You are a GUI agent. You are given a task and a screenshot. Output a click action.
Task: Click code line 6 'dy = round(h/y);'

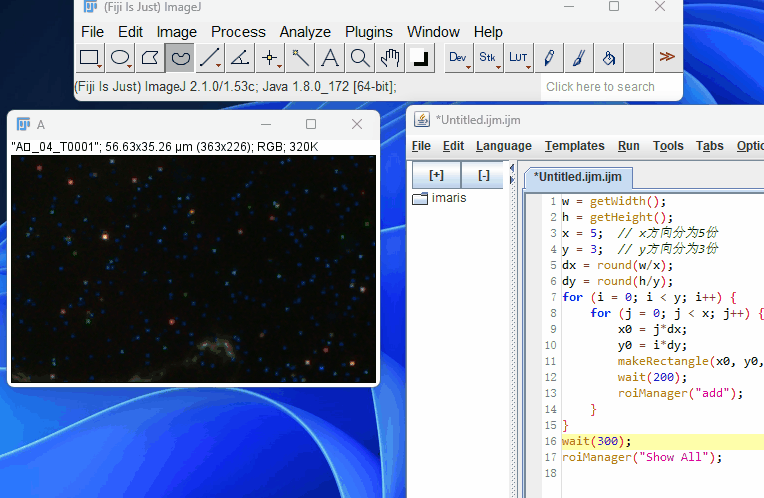(617, 281)
